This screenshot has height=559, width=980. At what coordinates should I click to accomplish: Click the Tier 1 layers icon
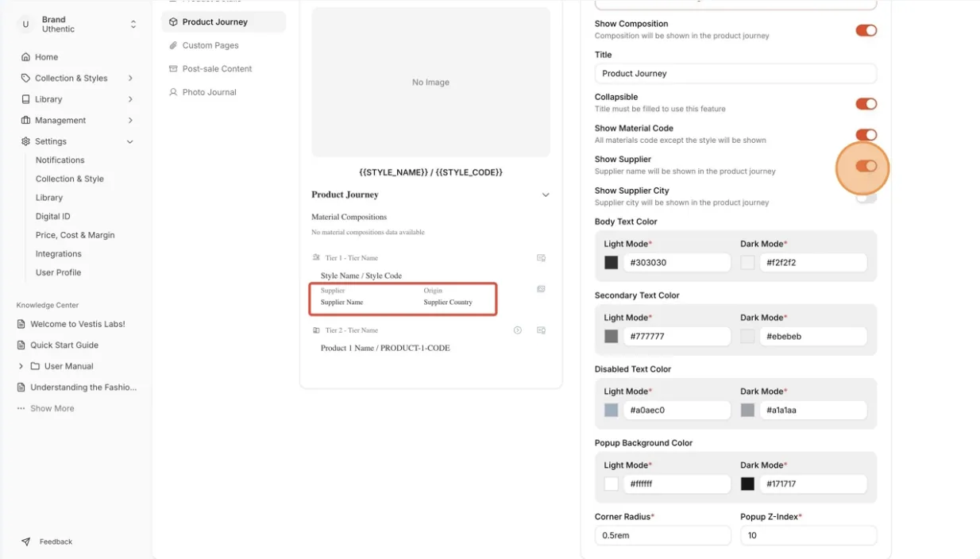point(316,257)
